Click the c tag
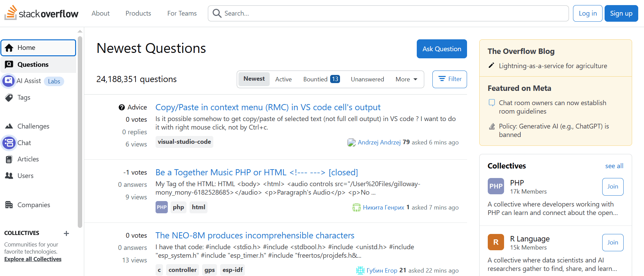 click(159, 270)
